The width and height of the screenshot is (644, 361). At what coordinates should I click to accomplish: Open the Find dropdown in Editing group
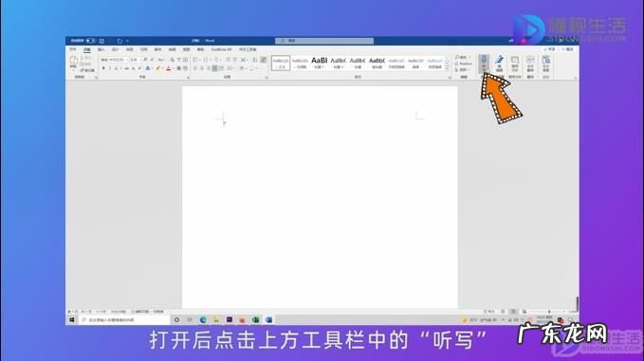pyautogui.click(x=463, y=58)
